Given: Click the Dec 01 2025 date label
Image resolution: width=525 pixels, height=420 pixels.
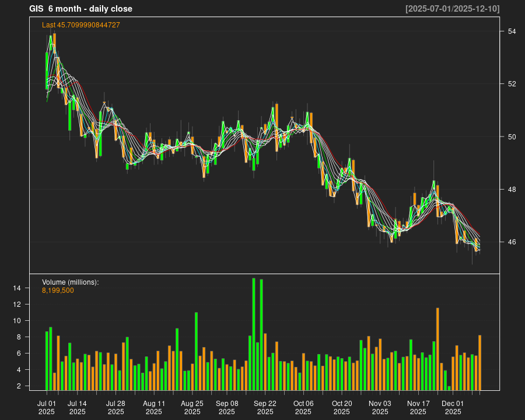Looking at the screenshot, I should pyautogui.click(x=453, y=407).
